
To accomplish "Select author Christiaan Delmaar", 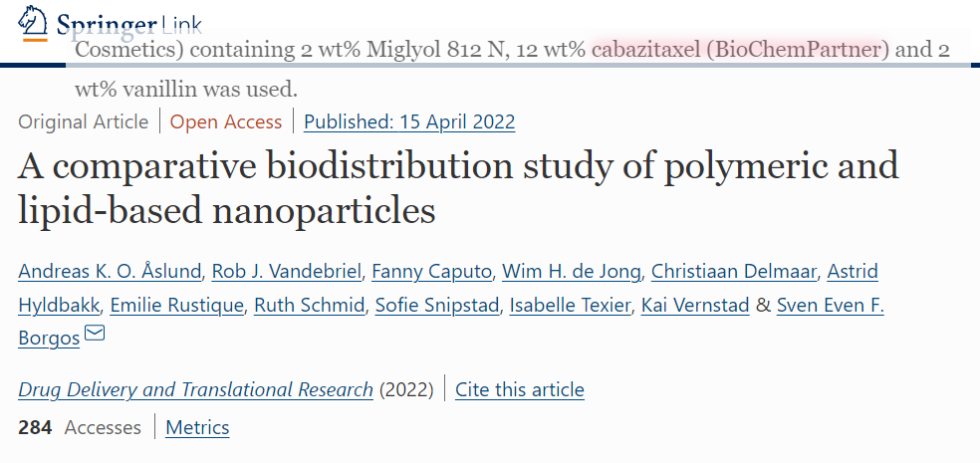I will tap(734, 271).
